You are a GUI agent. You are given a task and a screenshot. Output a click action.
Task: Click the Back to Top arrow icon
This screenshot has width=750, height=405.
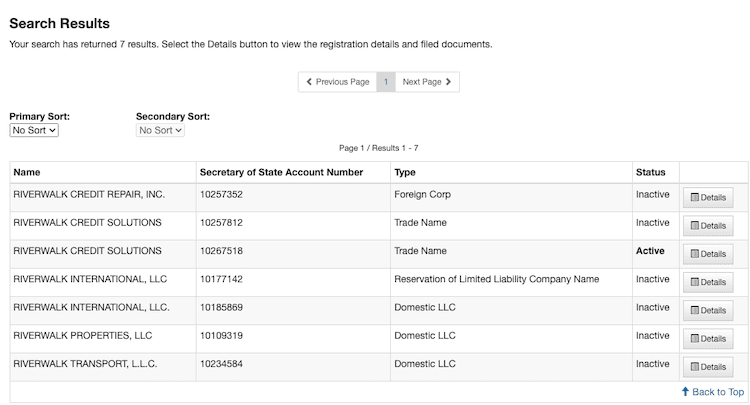[x=685, y=392]
